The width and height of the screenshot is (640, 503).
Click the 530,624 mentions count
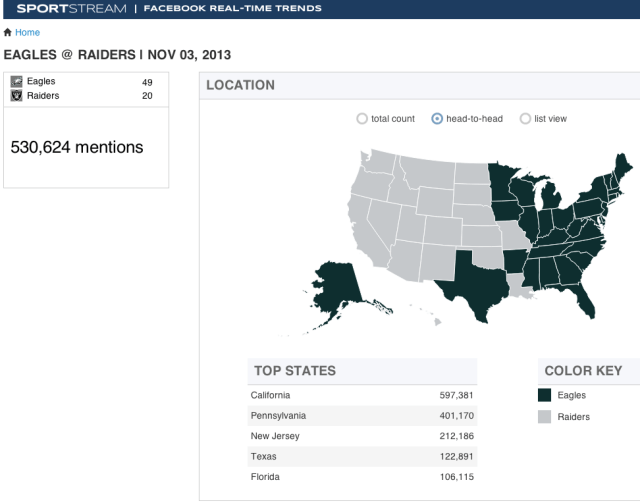77,148
